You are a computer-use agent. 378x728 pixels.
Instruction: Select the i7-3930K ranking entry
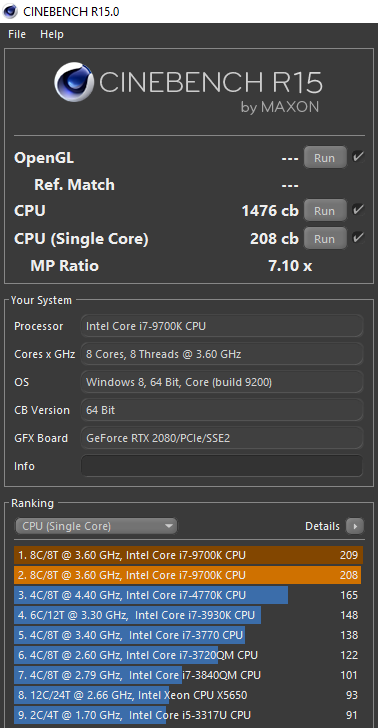click(188, 615)
